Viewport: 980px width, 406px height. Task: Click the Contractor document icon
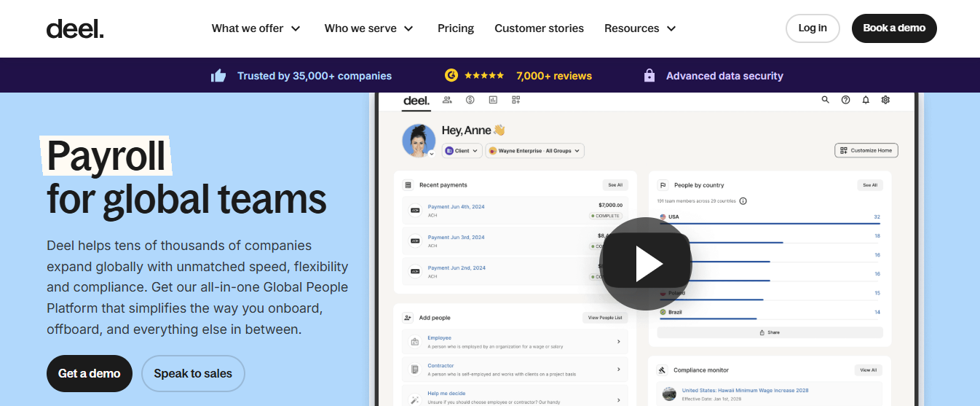[x=414, y=370]
